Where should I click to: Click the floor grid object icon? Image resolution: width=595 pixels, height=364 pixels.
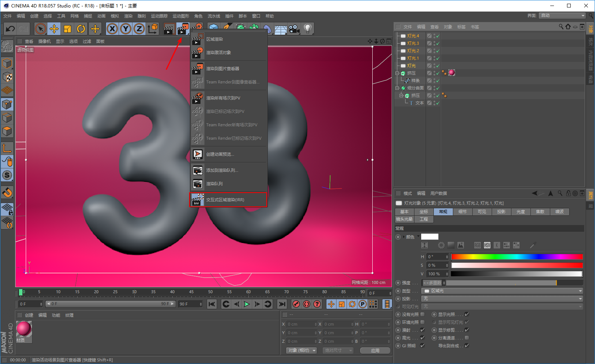[x=281, y=29]
